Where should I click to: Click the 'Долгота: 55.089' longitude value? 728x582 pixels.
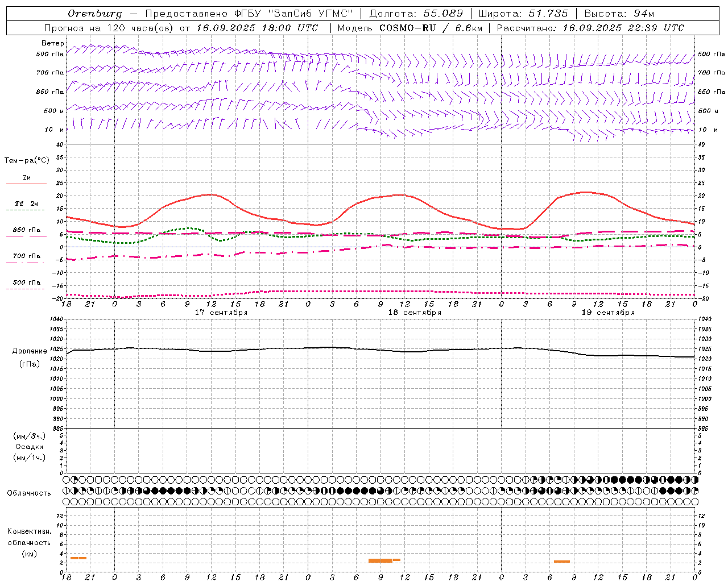(416, 14)
